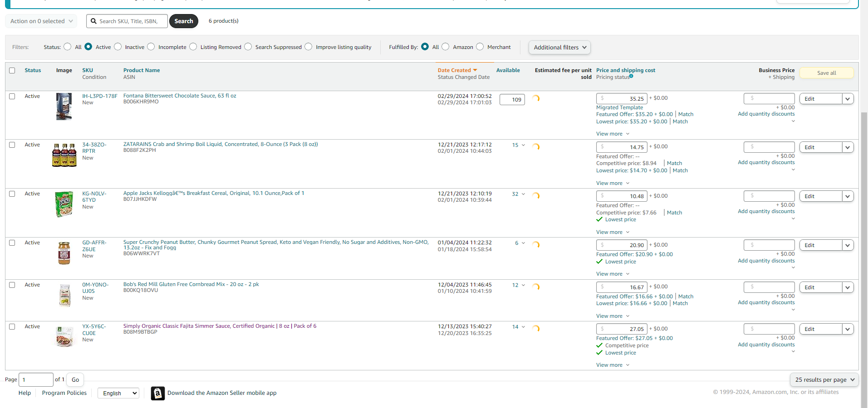Open the English language selector

pos(118,393)
